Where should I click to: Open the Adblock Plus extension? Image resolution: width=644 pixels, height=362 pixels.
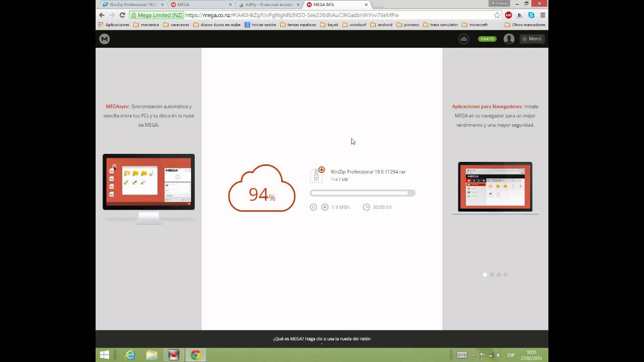point(509,15)
